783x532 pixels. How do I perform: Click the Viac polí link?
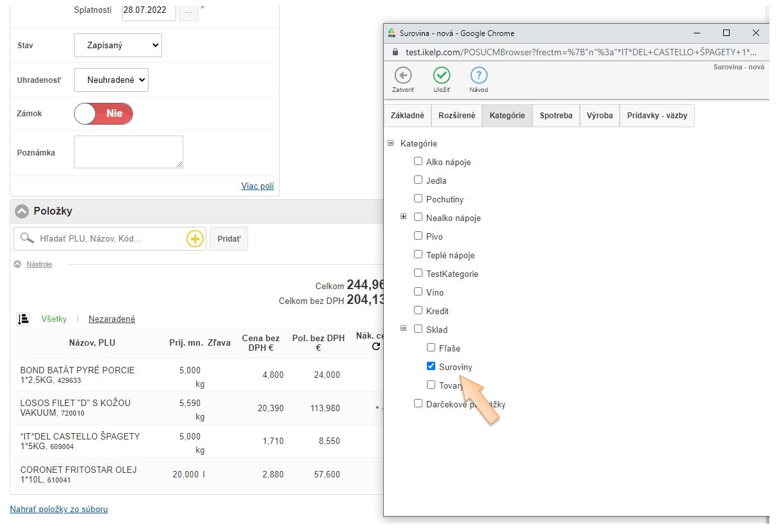tap(257, 186)
